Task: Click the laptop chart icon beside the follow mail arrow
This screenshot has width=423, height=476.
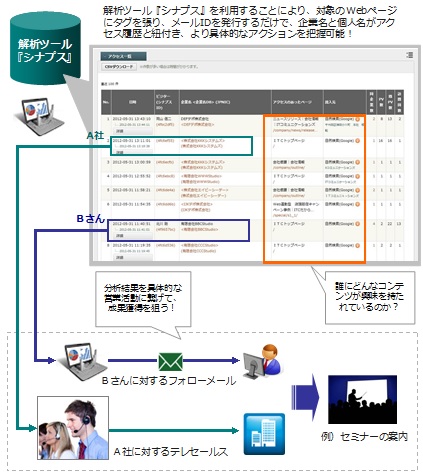Action: (x=82, y=362)
